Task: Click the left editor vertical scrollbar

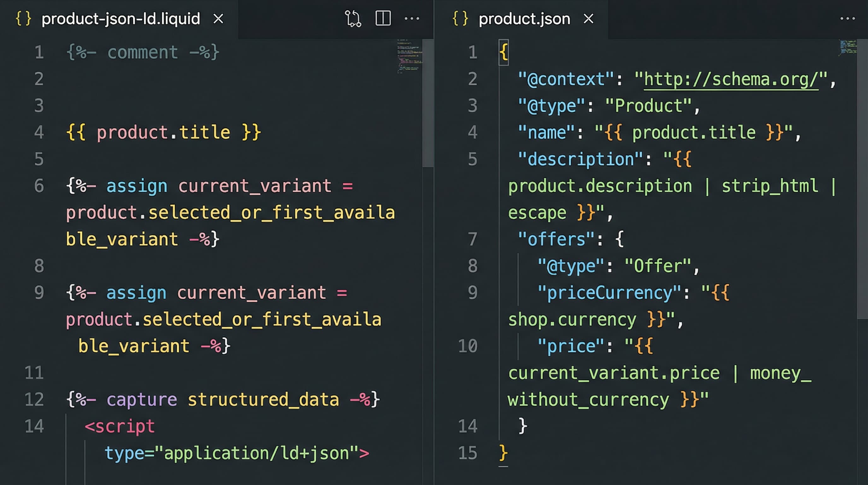Action: click(x=428, y=103)
